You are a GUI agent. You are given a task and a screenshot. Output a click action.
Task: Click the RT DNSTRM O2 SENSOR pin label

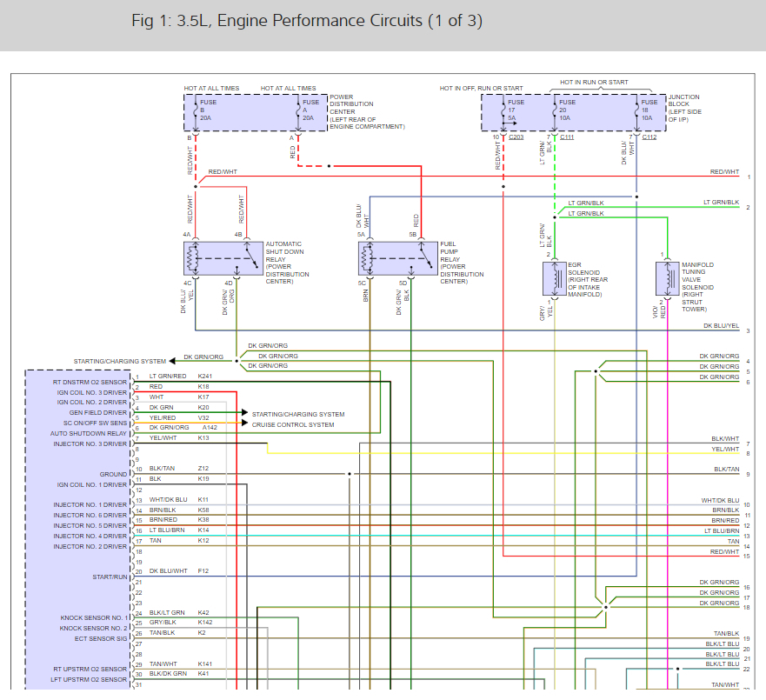[90, 382]
